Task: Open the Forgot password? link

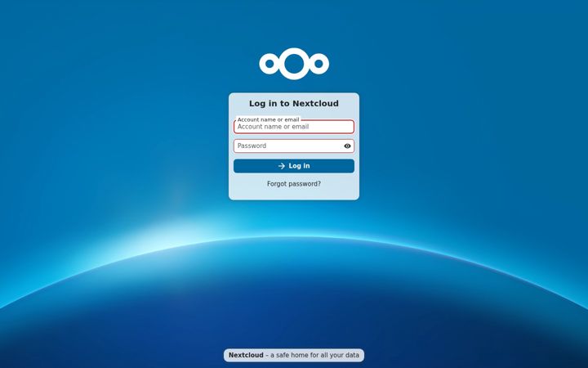Action: 294,184
